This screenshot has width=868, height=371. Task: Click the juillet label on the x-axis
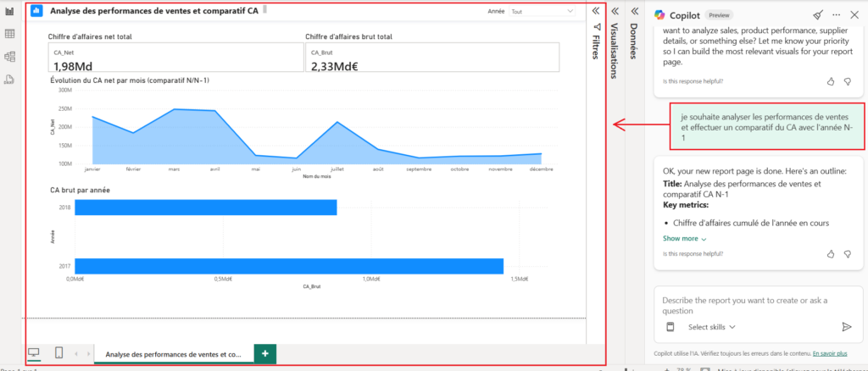(x=336, y=169)
